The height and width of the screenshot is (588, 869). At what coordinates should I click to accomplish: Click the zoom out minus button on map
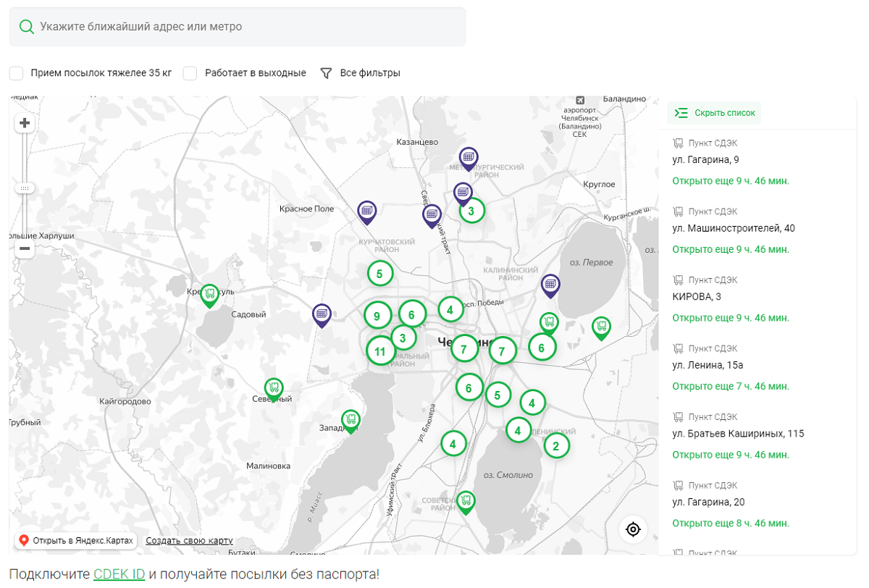tap(25, 249)
